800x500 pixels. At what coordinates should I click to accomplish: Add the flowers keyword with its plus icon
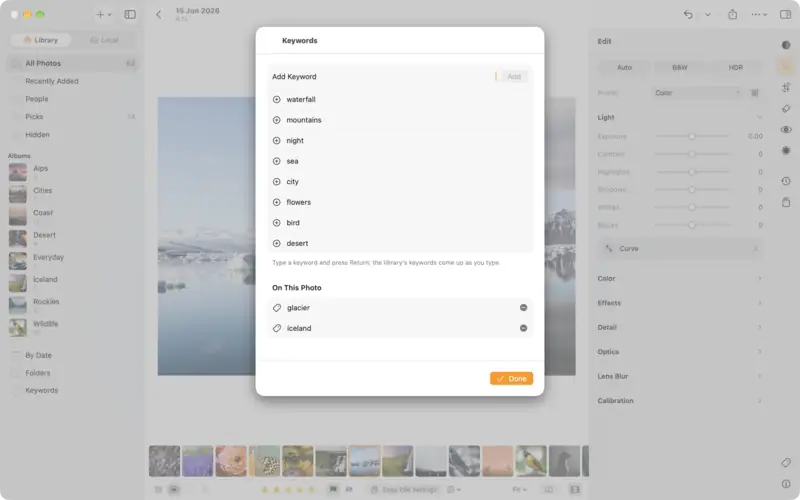click(x=277, y=202)
